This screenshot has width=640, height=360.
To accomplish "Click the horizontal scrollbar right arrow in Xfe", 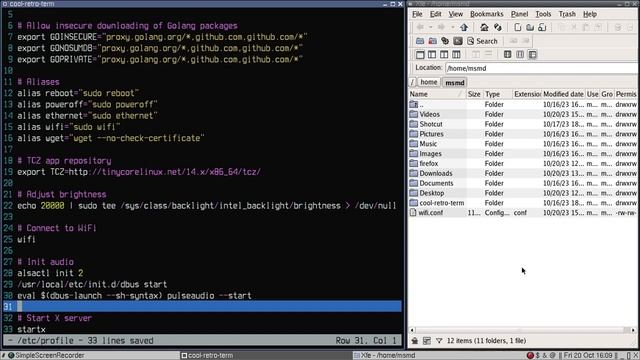I will [633, 330].
